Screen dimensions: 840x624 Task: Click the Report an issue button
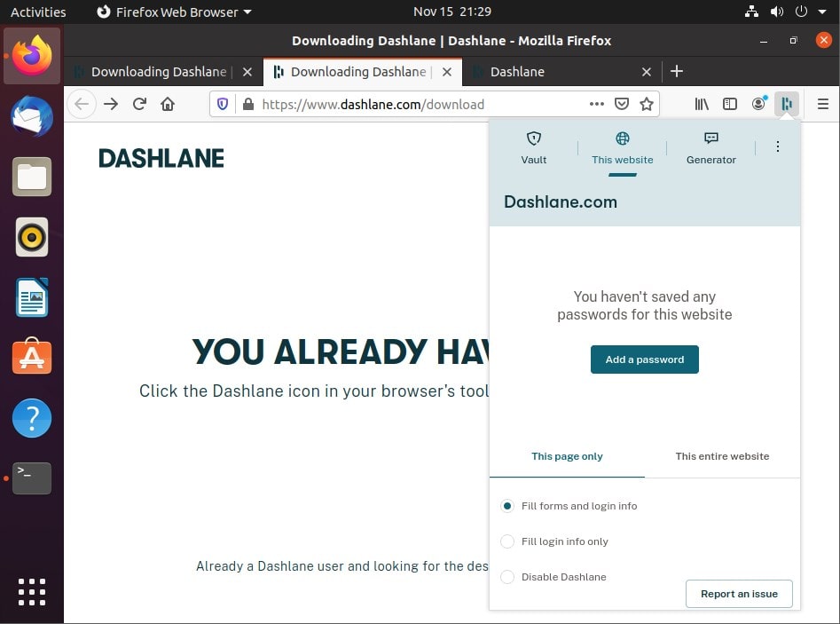click(x=739, y=594)
